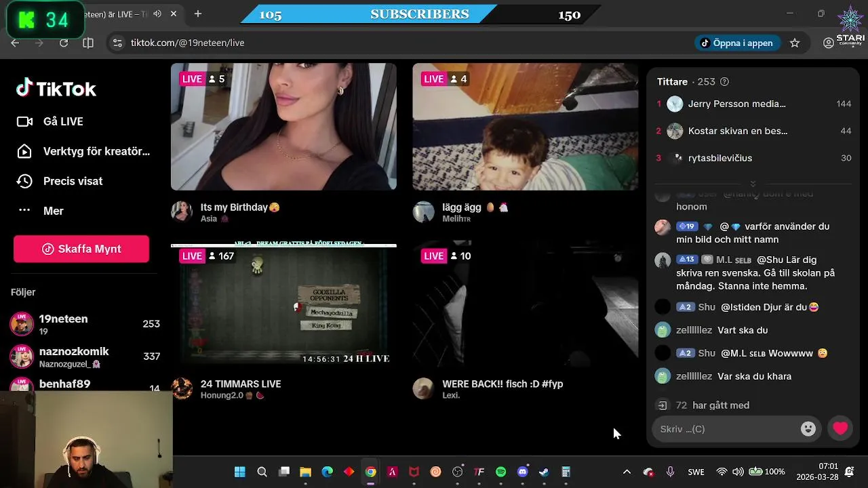The image size is (868, 488).
Task: Open the Windows notification center icon
Action: (x=850, y=472)
